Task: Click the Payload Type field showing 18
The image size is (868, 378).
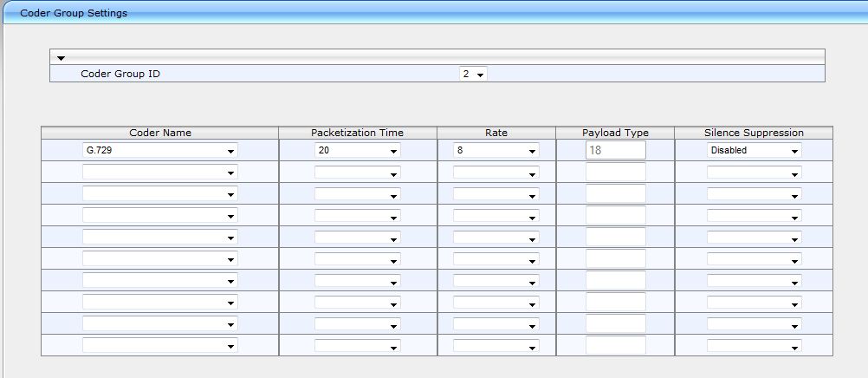Action: click(x=615, y=150)
